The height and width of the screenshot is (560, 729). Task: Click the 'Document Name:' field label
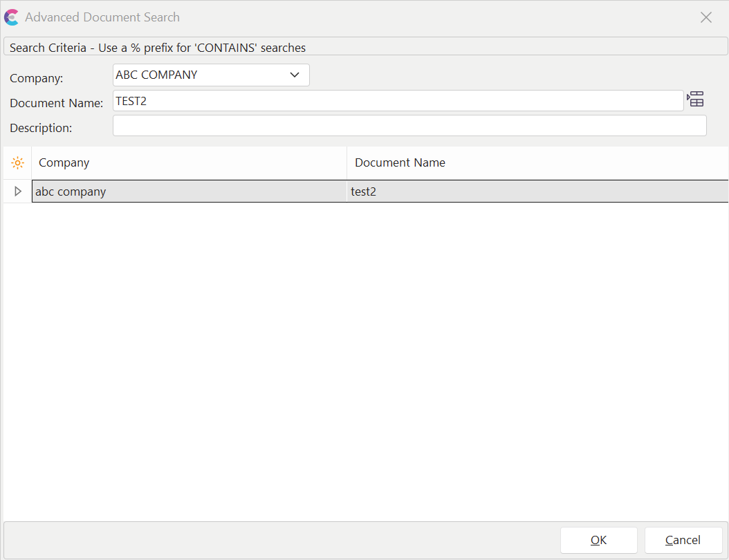(x=56, y=104)
